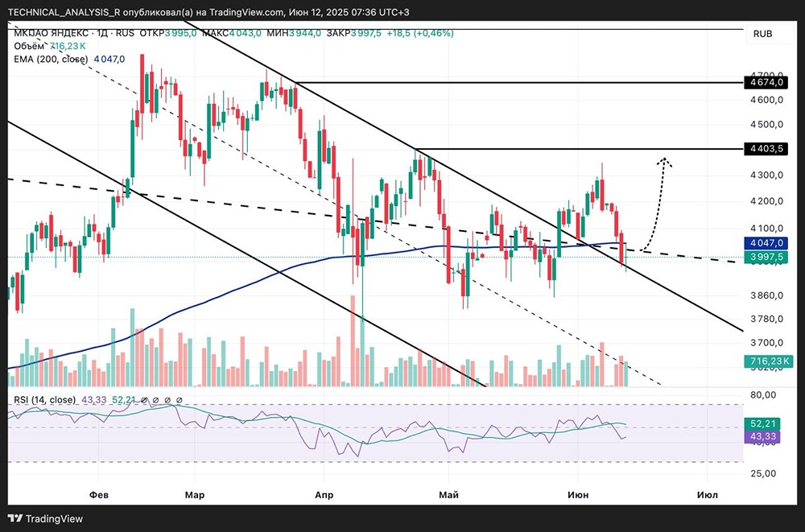Click the 3860,0 price axis tick
This screenshot has width=805, height=532.
(766, 296)
